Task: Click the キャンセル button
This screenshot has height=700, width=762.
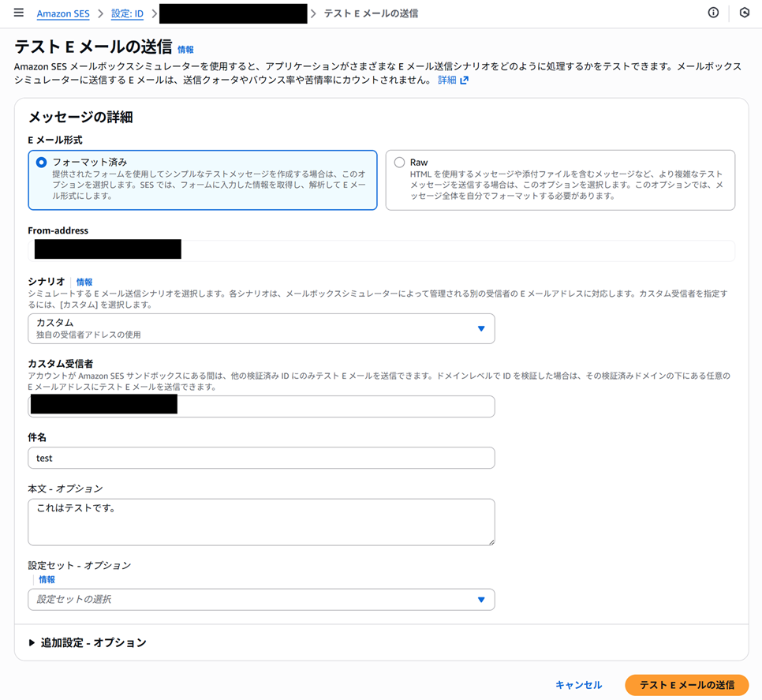Action: 578,685
